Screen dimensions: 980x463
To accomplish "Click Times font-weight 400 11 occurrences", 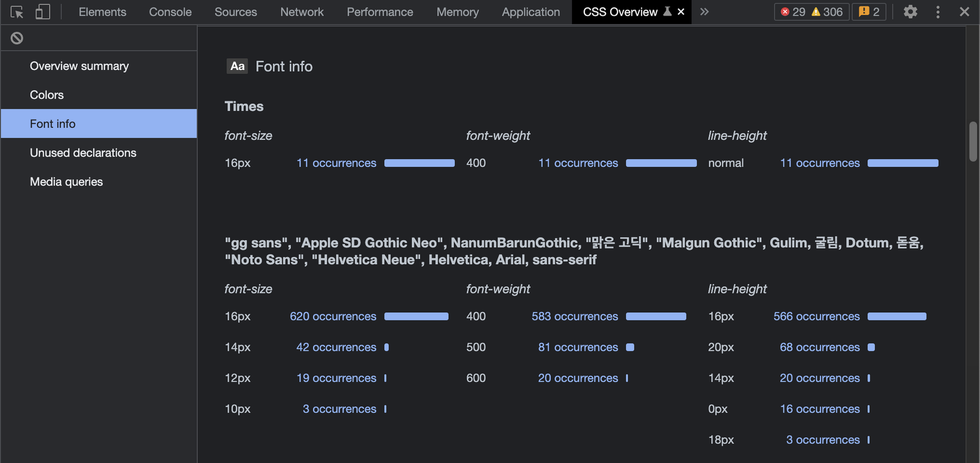I will [578, 163].
